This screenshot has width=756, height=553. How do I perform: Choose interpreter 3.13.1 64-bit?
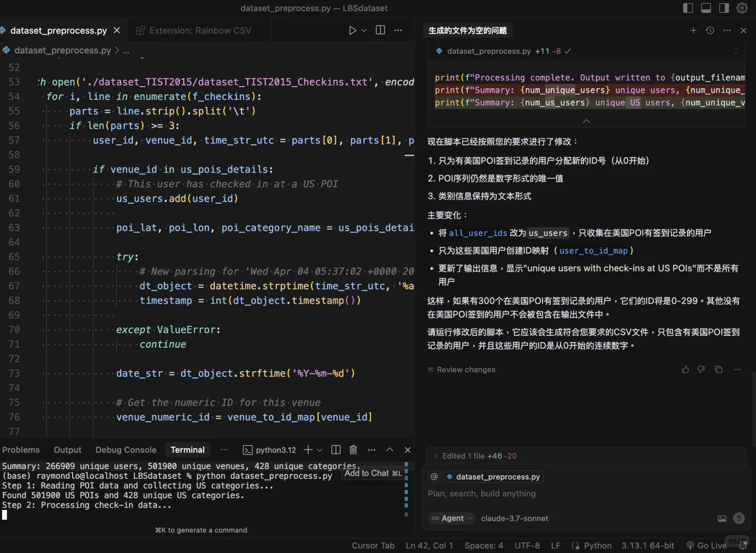[x=647, y=546]
